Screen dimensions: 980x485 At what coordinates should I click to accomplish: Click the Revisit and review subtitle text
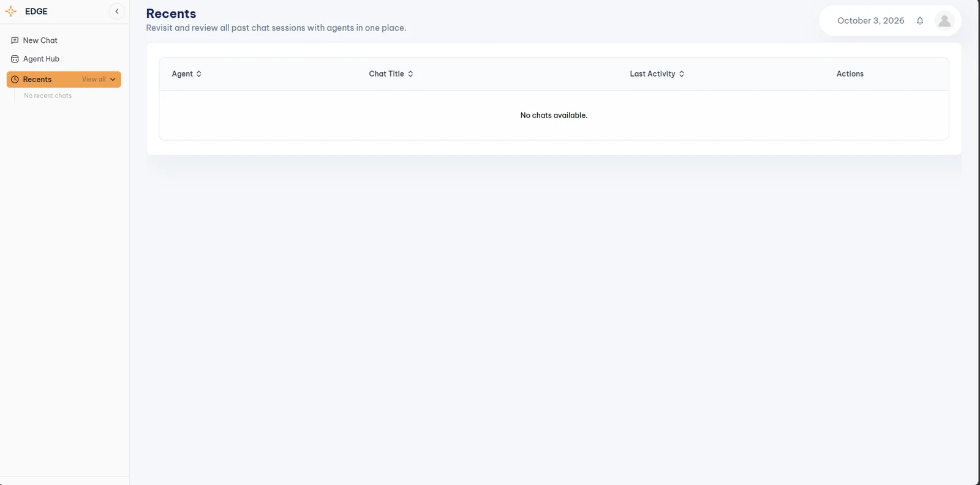pos(276,28)
